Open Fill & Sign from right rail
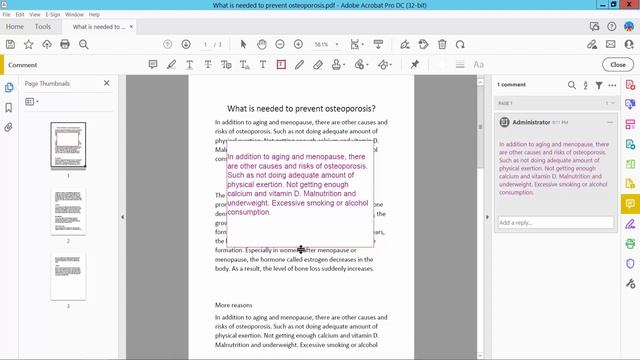Image resolution: width=640 pixels, height=360 pixels. pos(630,224)
